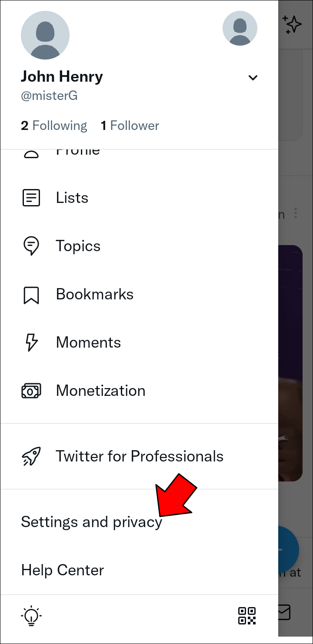Image resolution: width=313 pixels, height=644 pixels.
Task: Open the Messages envelope icon
Action: pyautogui.click(x=285, y=613)
